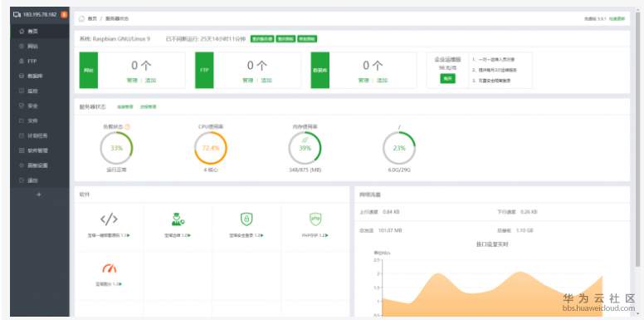Click the first green button after the uptime text
The height and width of the screenshot is (320, 644).
(x=262, y=39)
